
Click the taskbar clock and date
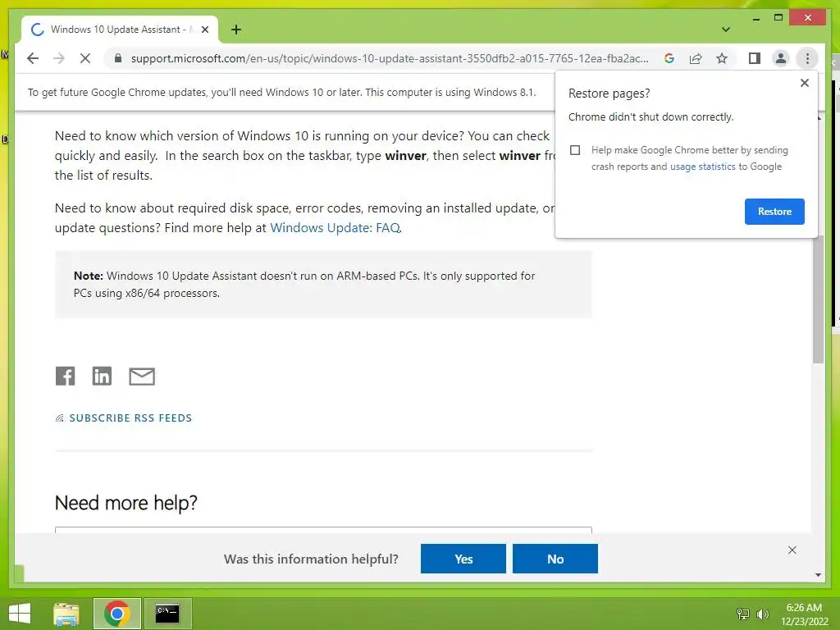point(804,614)
